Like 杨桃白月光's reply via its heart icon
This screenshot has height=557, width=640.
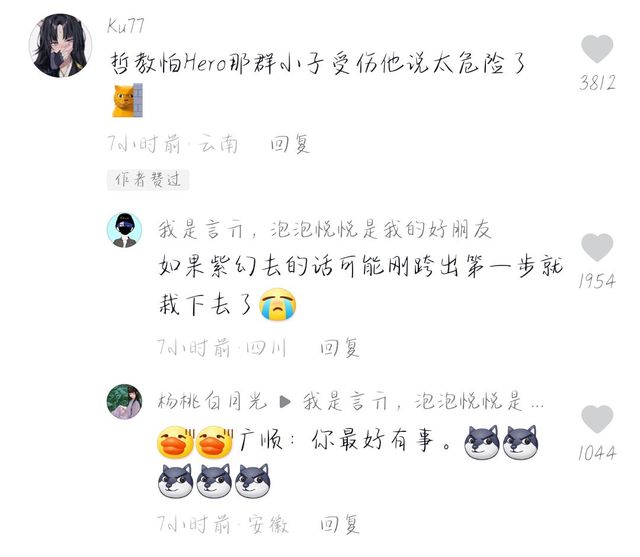coord(597,419)
